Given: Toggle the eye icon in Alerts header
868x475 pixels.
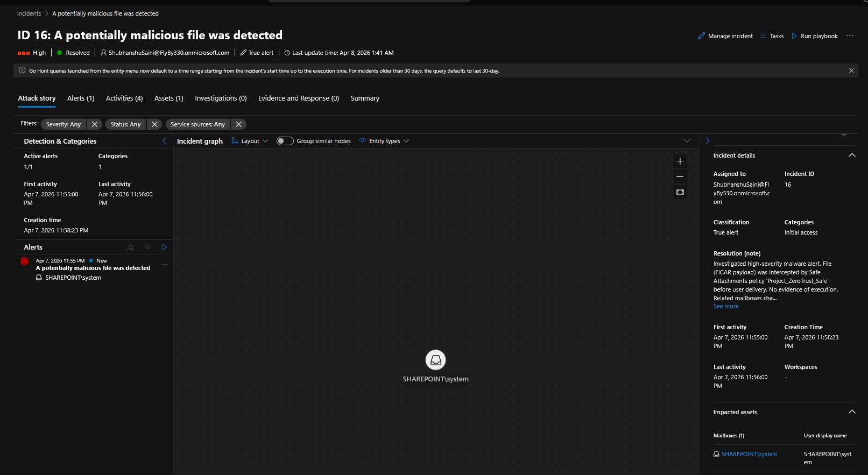Looking at the screenshot, I should pos(147,247).
